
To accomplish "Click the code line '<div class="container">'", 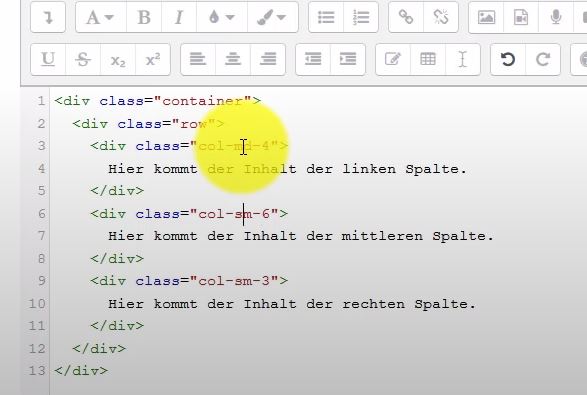I will pos(157,101).
